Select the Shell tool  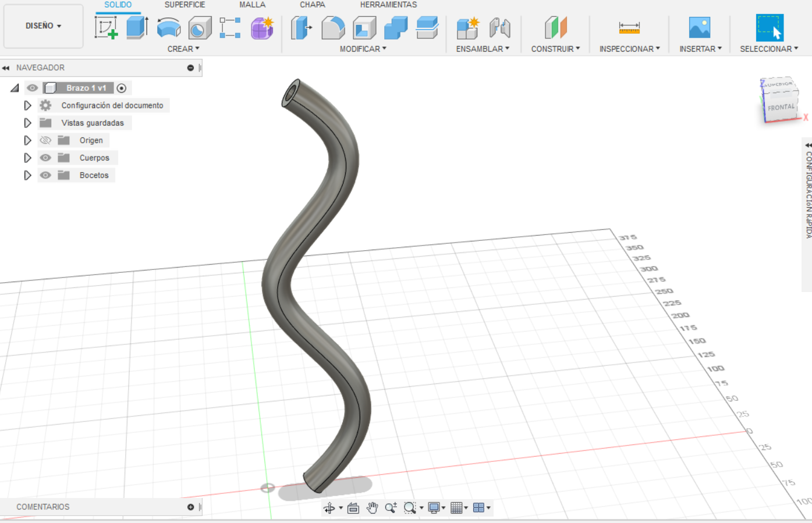tap(364, 27)
